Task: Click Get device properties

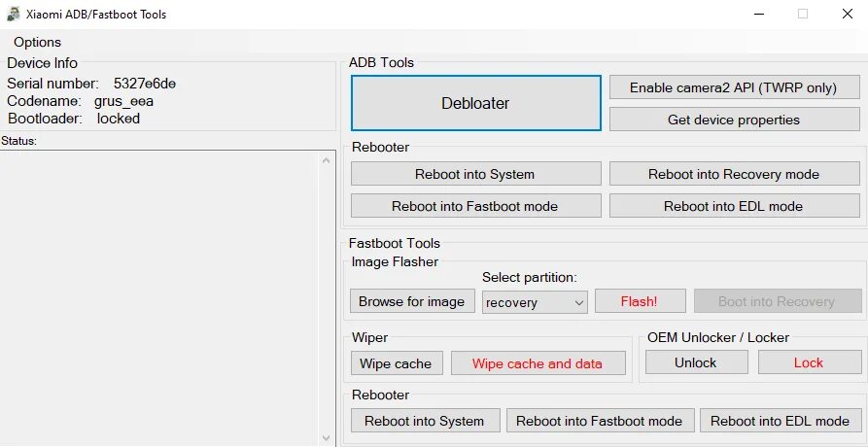Action: point(734,120)
